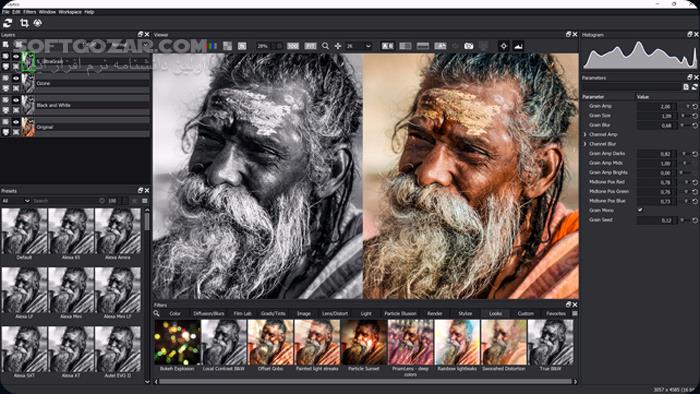
Task: Open the Filters menu in menu bar
Action: (x=29, y=12)
